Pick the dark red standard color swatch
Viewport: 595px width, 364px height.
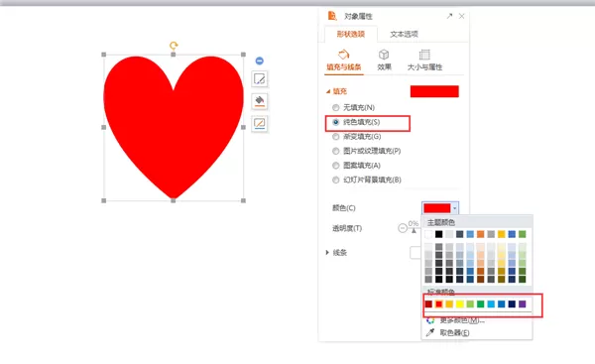[428, 304]
